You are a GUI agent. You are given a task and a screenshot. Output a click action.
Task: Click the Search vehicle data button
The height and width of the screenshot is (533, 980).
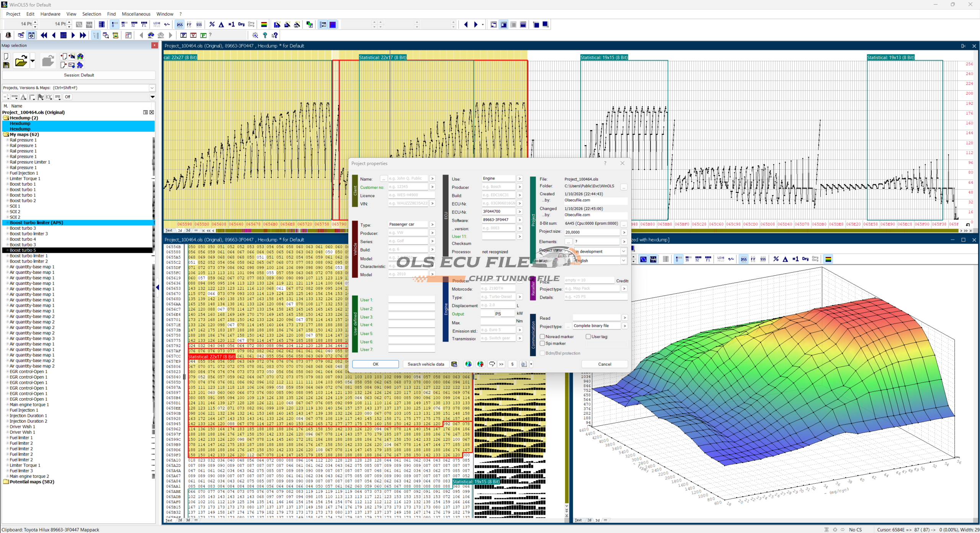(426, 364)
